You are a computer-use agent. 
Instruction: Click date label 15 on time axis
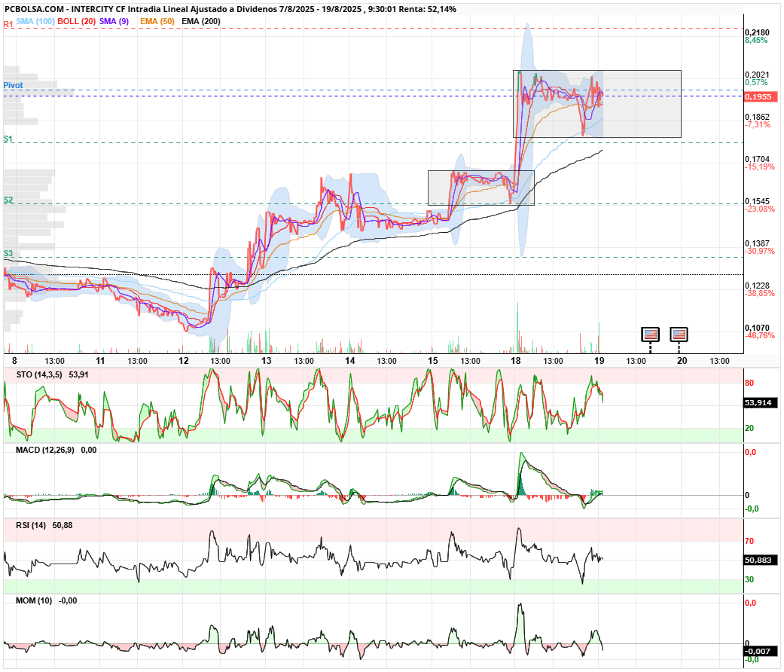pyautogui.click(x=432, y=361)
